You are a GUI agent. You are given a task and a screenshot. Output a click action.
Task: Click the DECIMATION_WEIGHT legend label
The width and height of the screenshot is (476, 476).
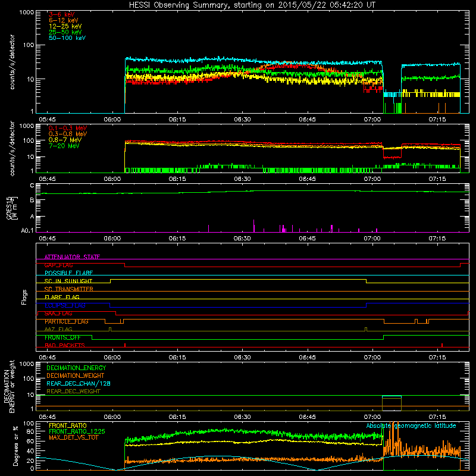76,375
